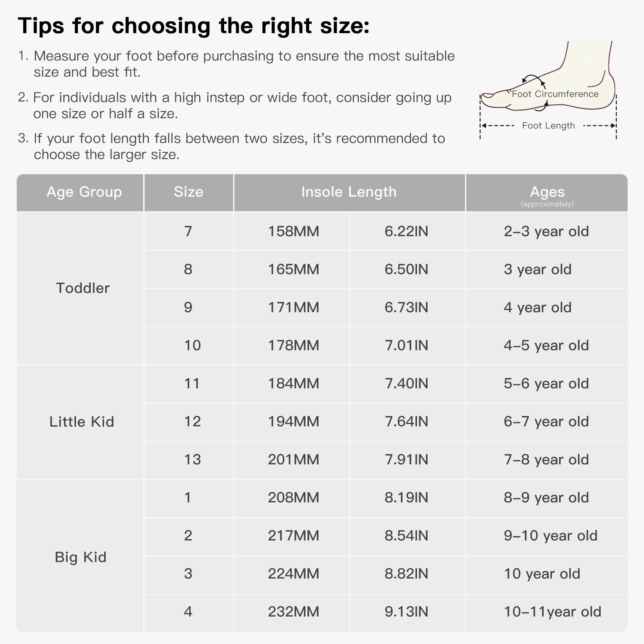
Task: Select the Big Kid age group cell
Action: pos(81,557)
